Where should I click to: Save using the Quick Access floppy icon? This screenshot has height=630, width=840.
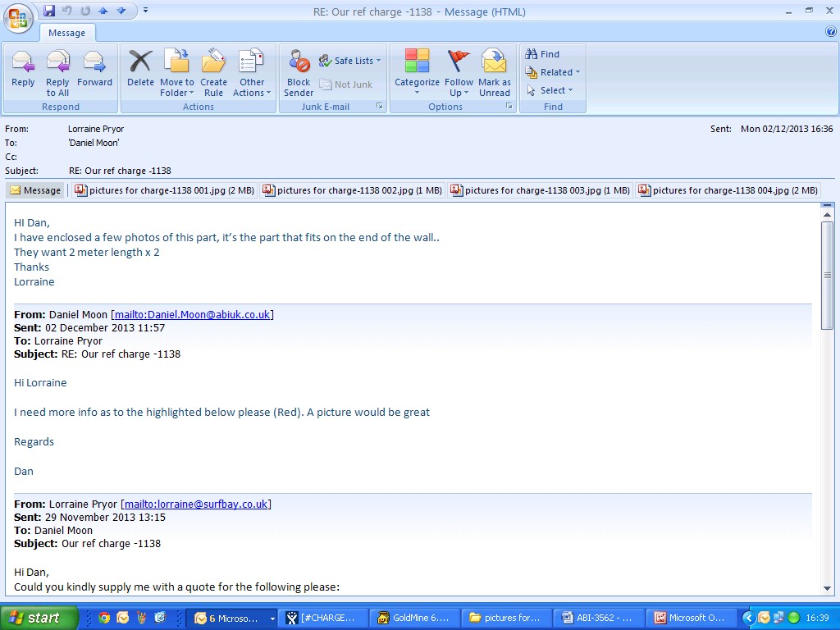(x=49, y=11)
